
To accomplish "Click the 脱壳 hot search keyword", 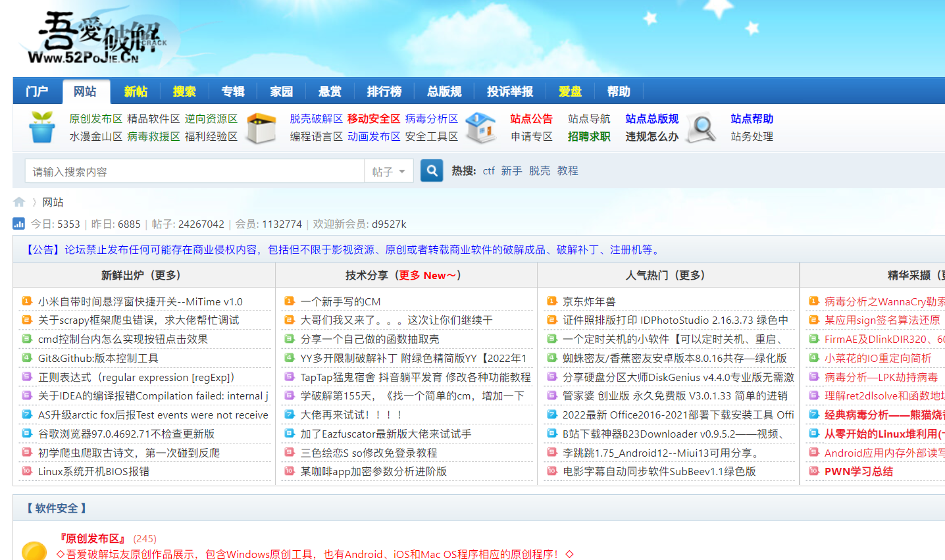I will (540, 170).
